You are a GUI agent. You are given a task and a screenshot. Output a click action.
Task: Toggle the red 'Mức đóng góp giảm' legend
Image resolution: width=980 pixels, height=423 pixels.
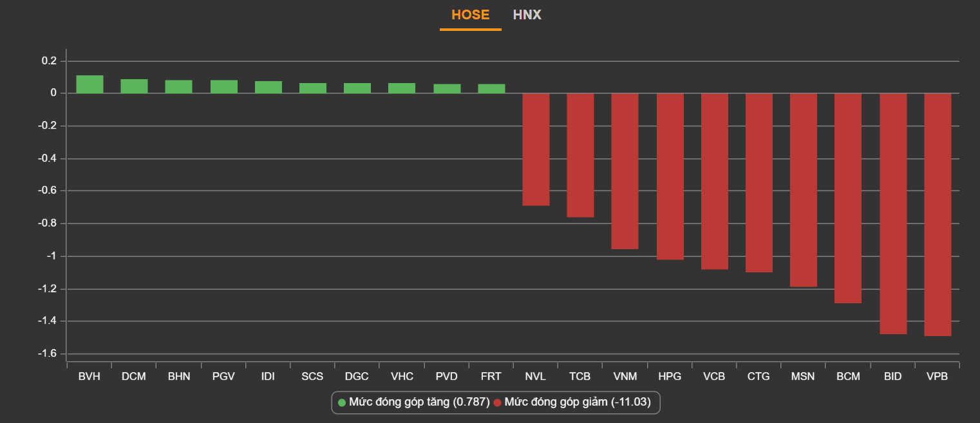pos(577,402)
